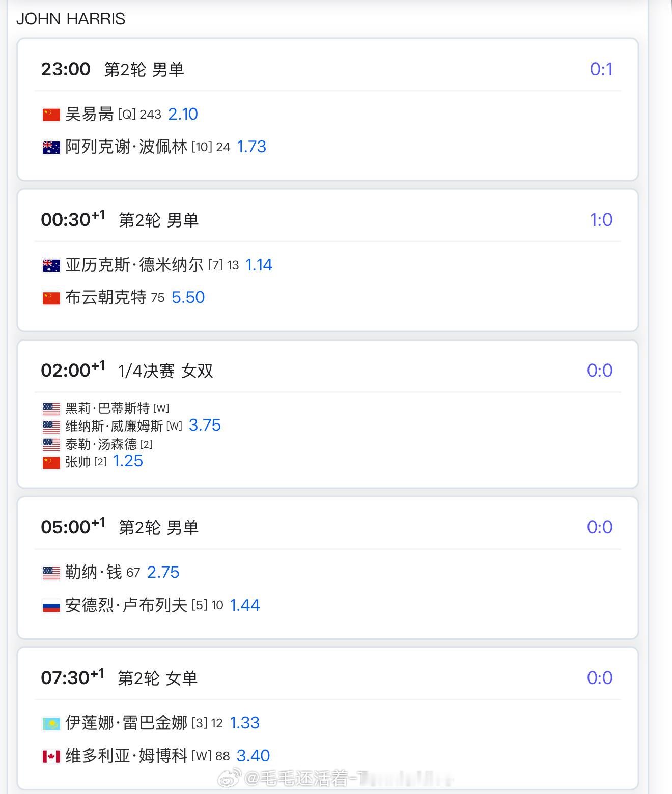
Task: Click China flag beside 布云朝克特
Action: 51,298
